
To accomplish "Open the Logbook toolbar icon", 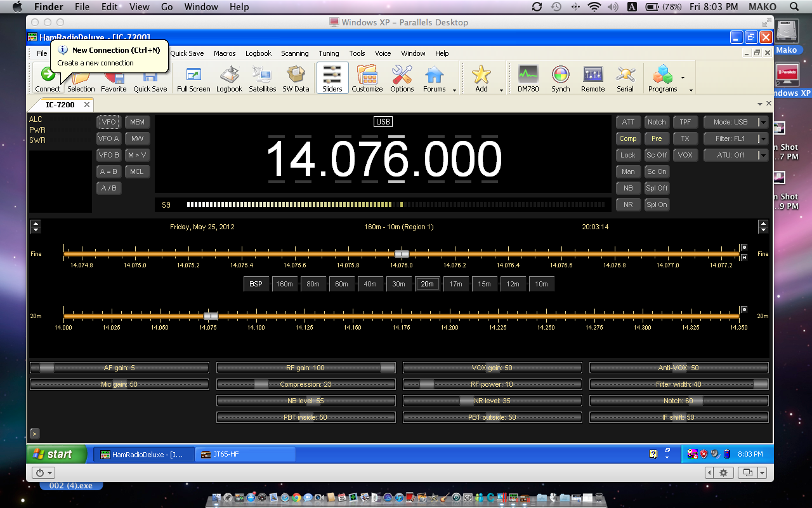I will [x=229, y=79].
